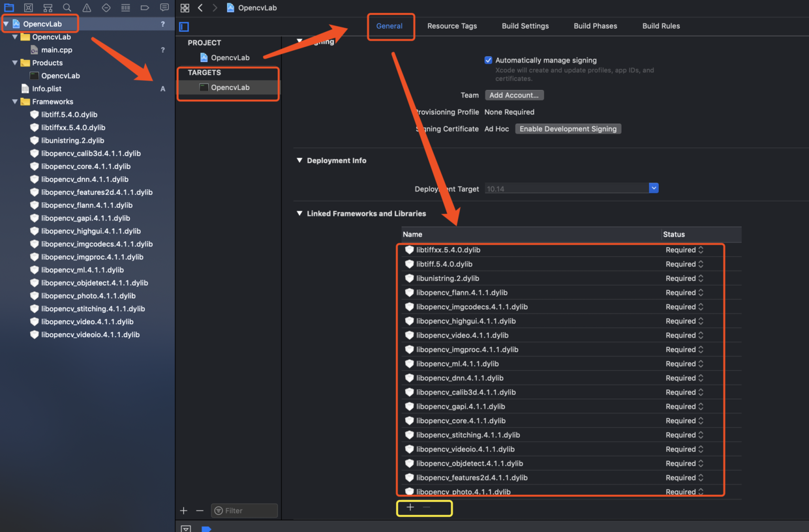Click the targets Filter field
Image resolution: width=809 pixels, height=532 pixels.
tap(244, 510)
